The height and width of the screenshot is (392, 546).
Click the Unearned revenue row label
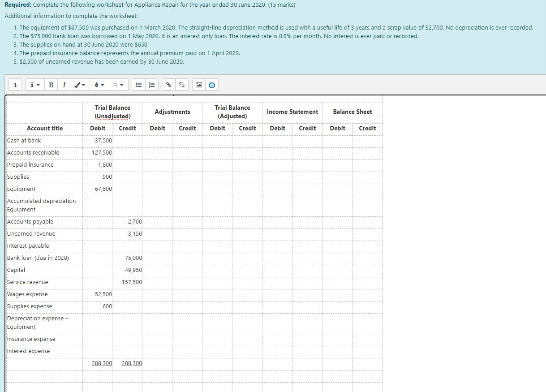(31, 234)
